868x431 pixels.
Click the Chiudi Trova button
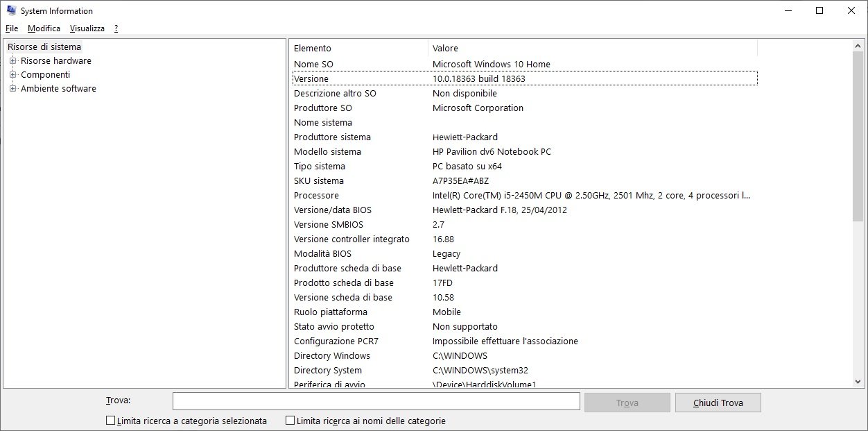pyautogui.click(x=718, y=403)
